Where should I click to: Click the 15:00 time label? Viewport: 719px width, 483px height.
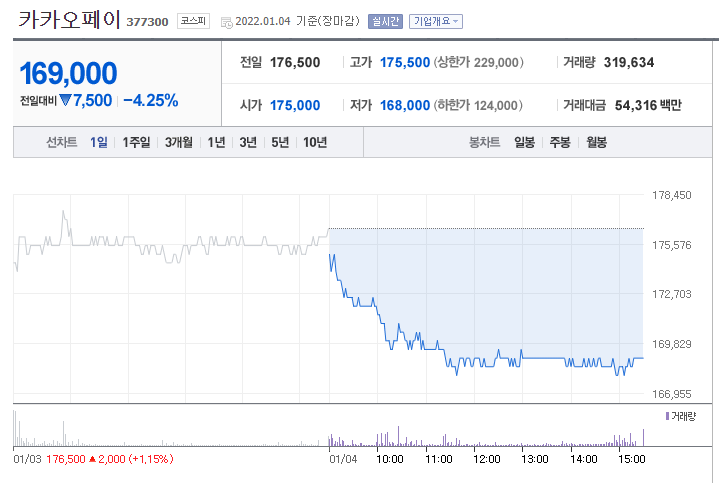[x=632, y=459]
